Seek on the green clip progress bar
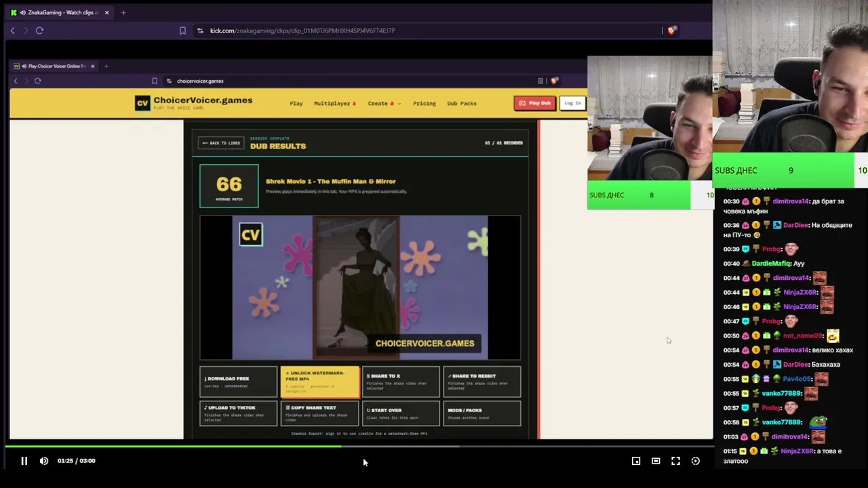This screenshot has width=868, height=488. coord(359,446)
